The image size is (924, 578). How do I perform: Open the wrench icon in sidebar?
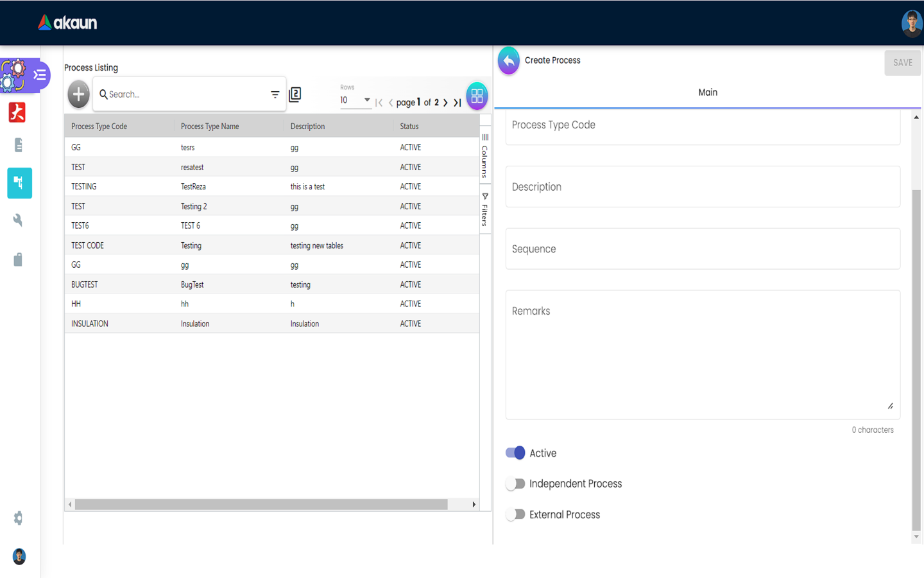18,220
